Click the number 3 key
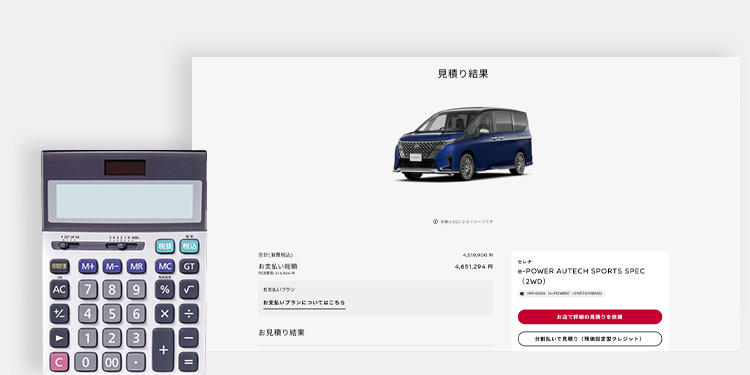 point(136,338)
